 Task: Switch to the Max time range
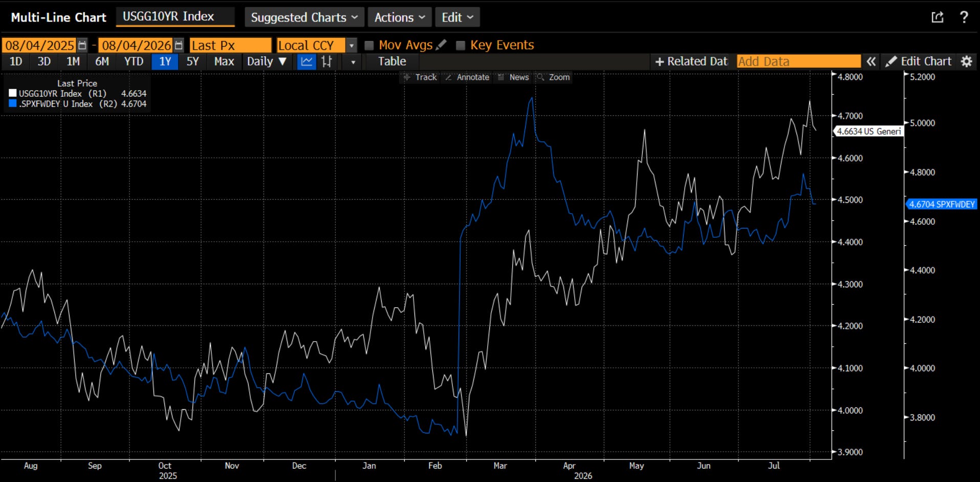224,61
